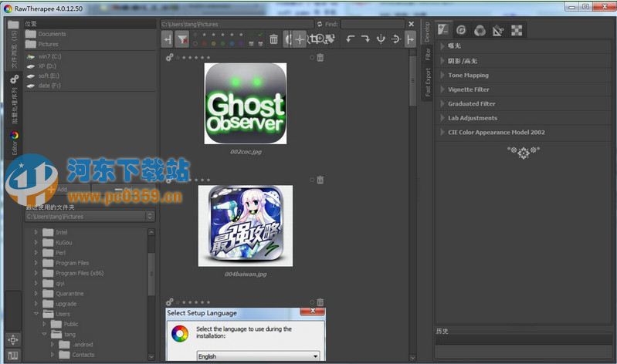Expand the Vignette Filter section
This screenshot has height=364, width=617.
point(470,89)
